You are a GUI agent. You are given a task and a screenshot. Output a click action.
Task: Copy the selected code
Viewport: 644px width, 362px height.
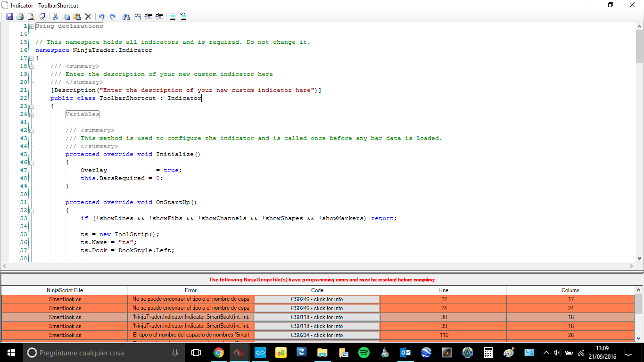click(x=66, y=16)
